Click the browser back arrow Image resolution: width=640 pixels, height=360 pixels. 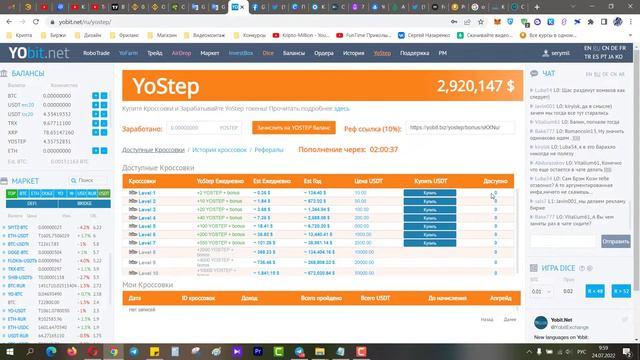(x=9, y=22)
